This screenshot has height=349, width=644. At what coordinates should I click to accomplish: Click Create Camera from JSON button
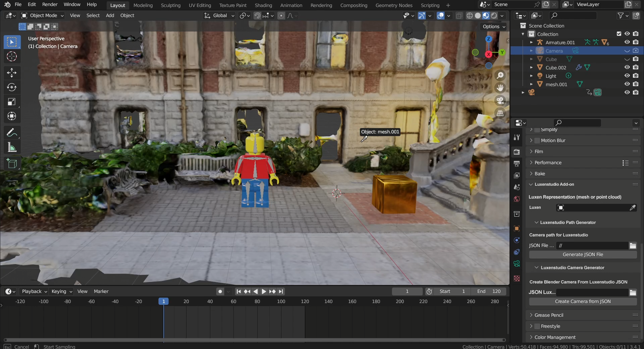[583, 301]
